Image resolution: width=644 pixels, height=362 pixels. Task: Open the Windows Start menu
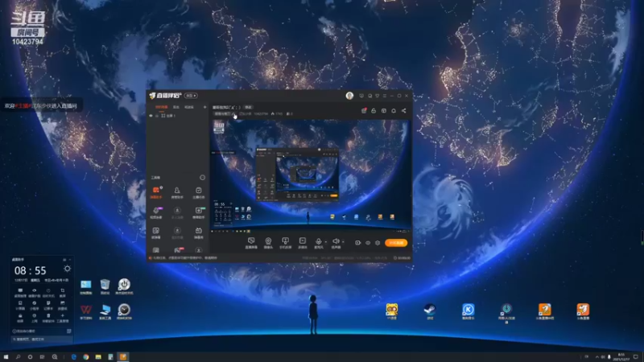pos(6,357)
